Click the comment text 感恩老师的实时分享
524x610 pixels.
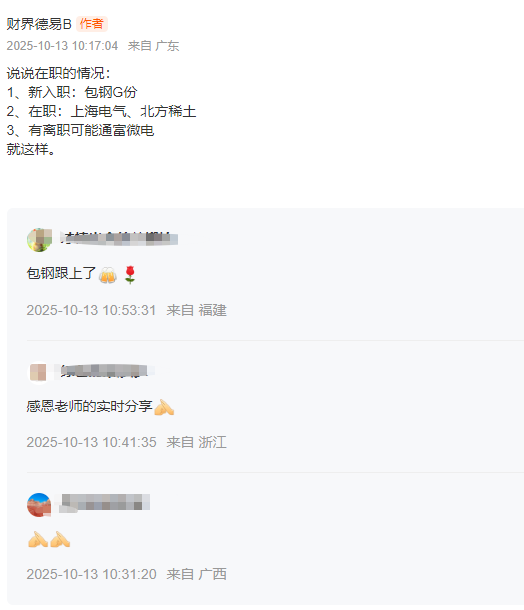89,407
